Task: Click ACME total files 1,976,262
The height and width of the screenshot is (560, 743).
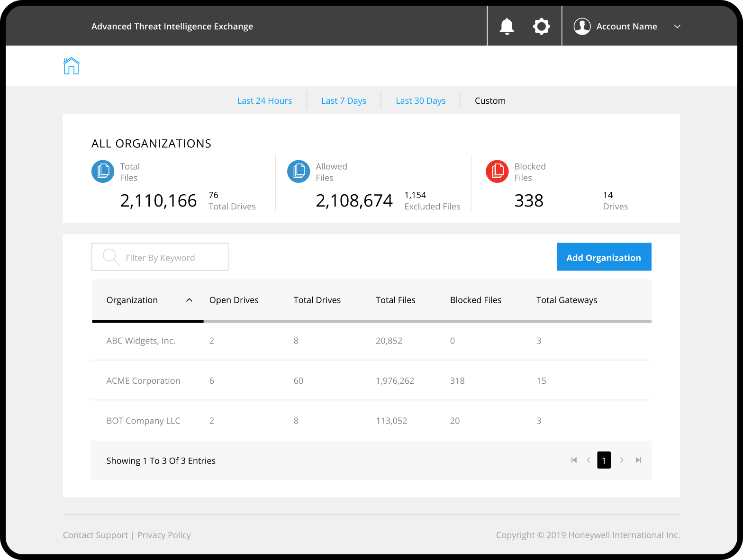Action: [395, 381]
